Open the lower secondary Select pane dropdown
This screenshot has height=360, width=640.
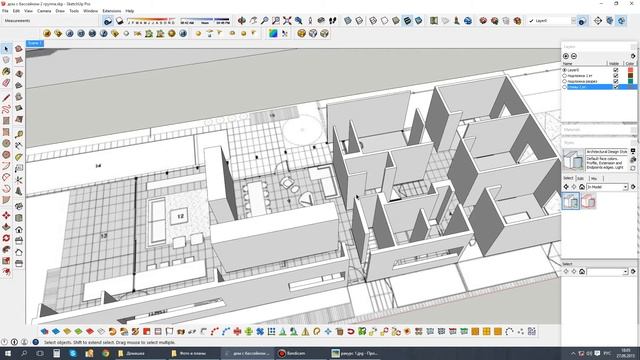[625, 271]
